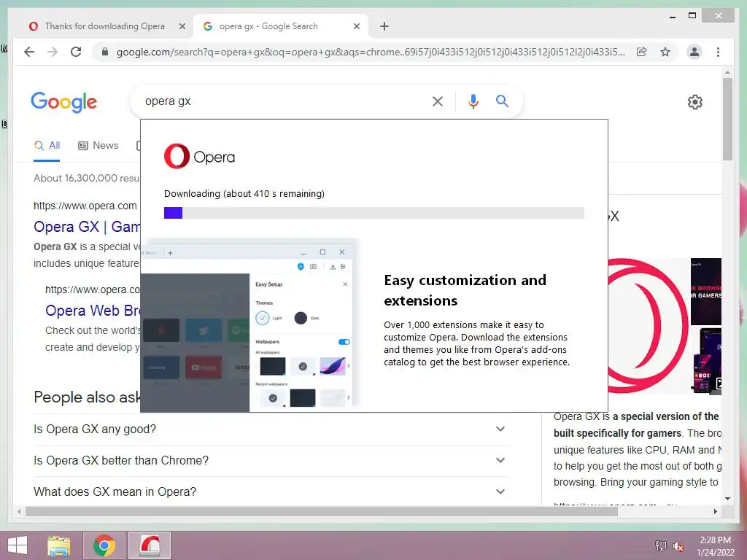Reload the Google search page
747x560 pixels.
(x=76, y=52)
